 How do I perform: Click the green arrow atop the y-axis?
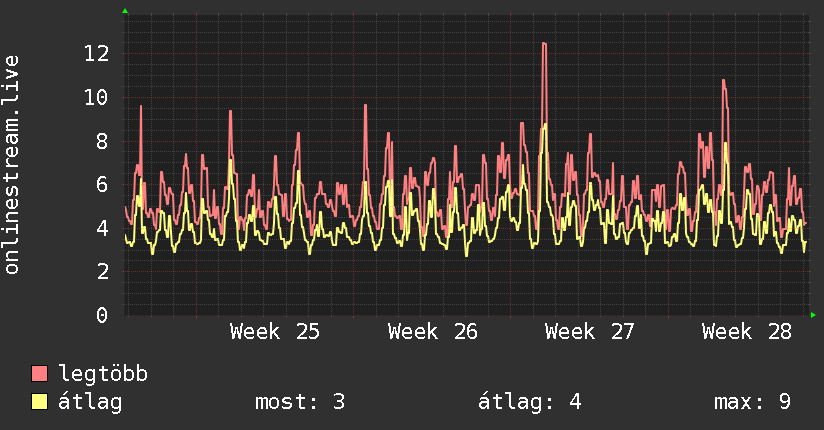[125, 11]
